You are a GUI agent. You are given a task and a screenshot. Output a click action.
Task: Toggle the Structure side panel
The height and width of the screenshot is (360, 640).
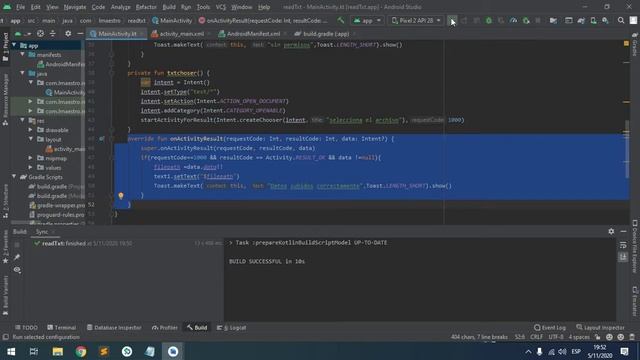click(5, 201)
